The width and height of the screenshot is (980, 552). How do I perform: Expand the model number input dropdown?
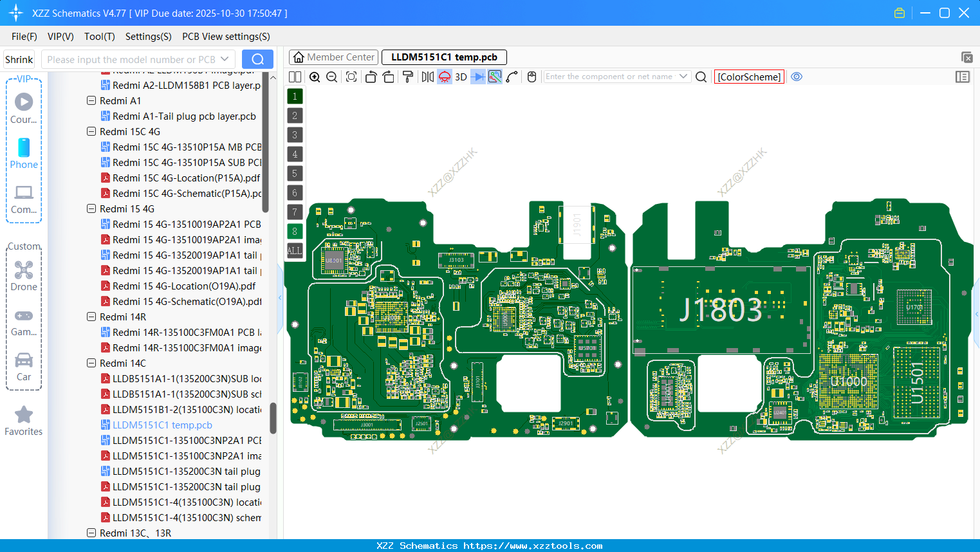224,59
